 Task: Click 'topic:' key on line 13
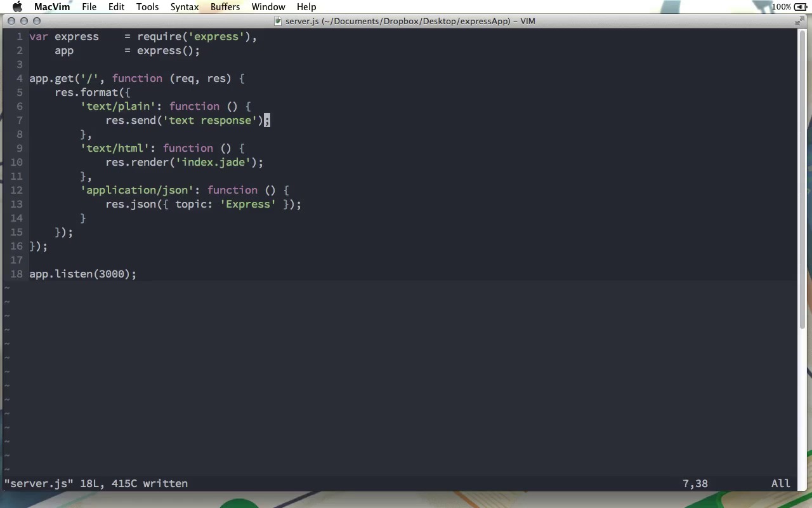(194, 204)
